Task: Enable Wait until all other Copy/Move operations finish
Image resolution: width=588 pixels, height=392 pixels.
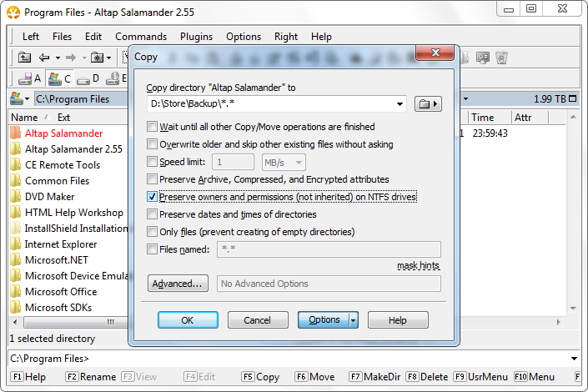Action: coord(152,127)
